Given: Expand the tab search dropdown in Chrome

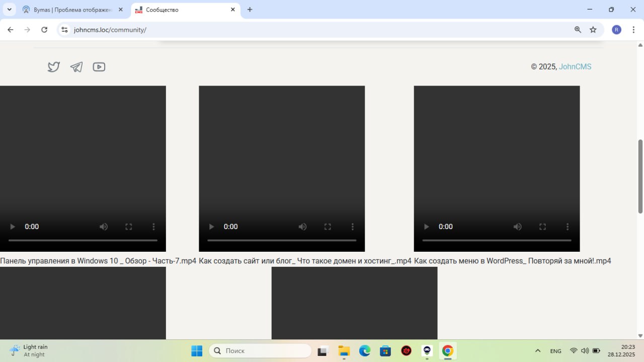Looking at the screenshot, I should 9,10.
